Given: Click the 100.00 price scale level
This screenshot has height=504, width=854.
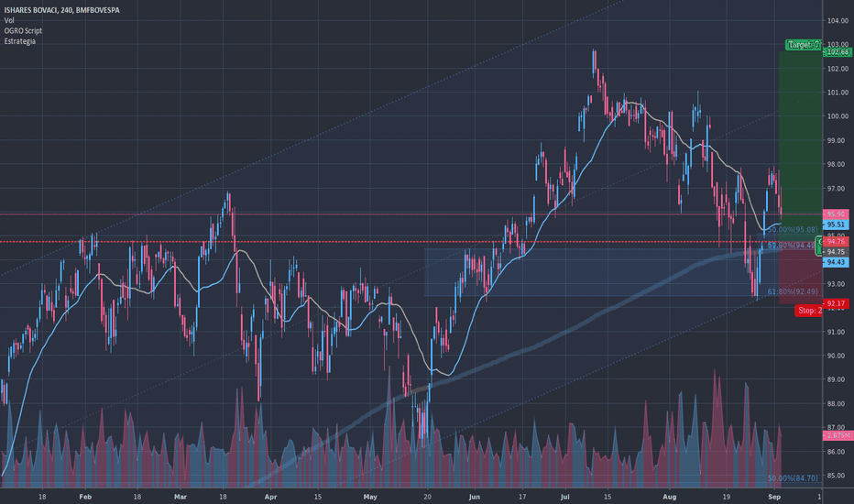Looking at the screenshot, I should (838, 116).
